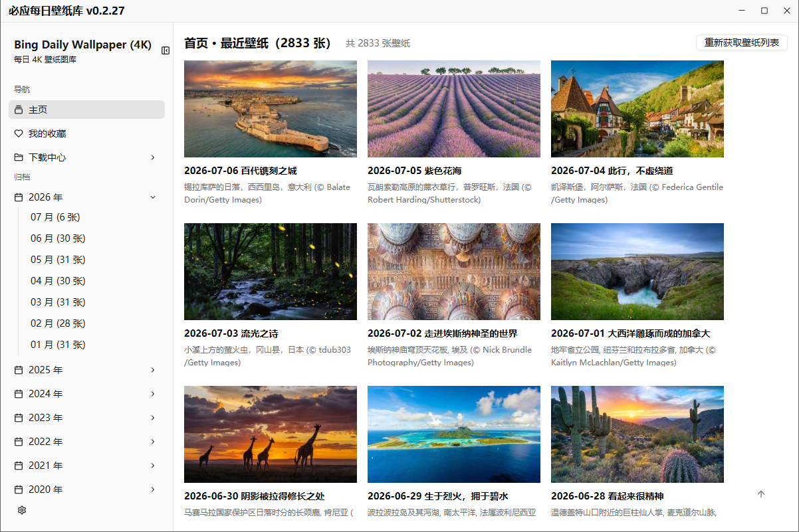This screenshot has width=799, height=532.
Task: Open the 2026-07-05 紫色花海 title link
Action: pyautogui.click(x=415, y=171)
